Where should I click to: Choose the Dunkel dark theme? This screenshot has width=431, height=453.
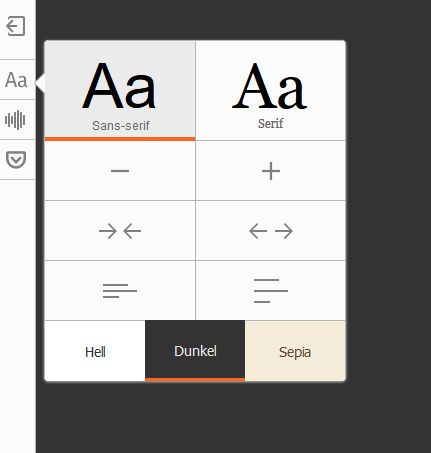click(x=195, y=351)
